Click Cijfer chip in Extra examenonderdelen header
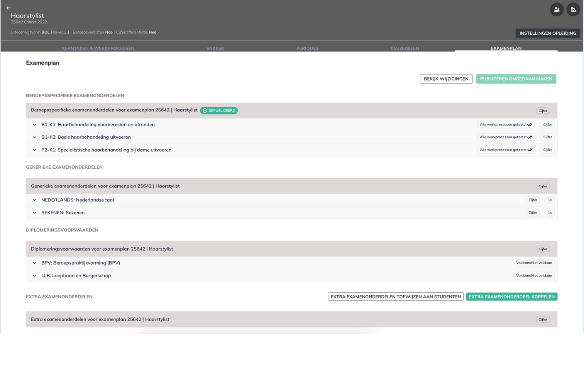The height and width of the screenshot is (392, 584). coord(543,319)
